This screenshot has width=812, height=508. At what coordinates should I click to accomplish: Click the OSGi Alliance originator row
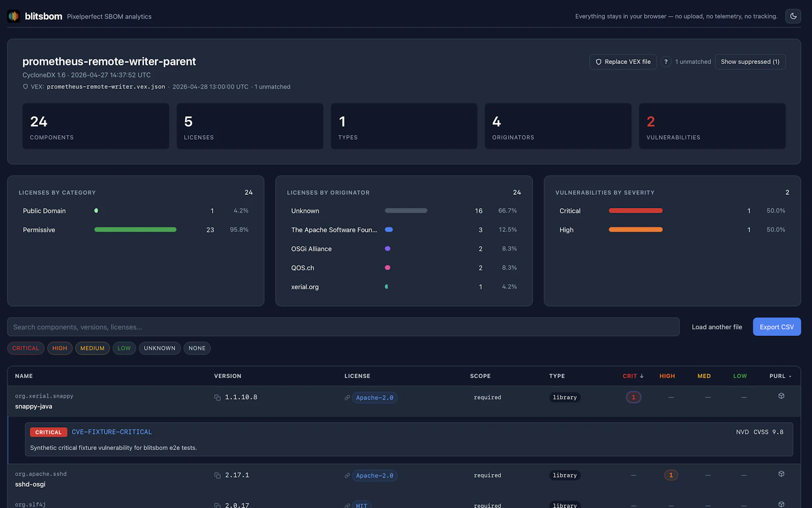pyautogui.click(x=404, y=249)
